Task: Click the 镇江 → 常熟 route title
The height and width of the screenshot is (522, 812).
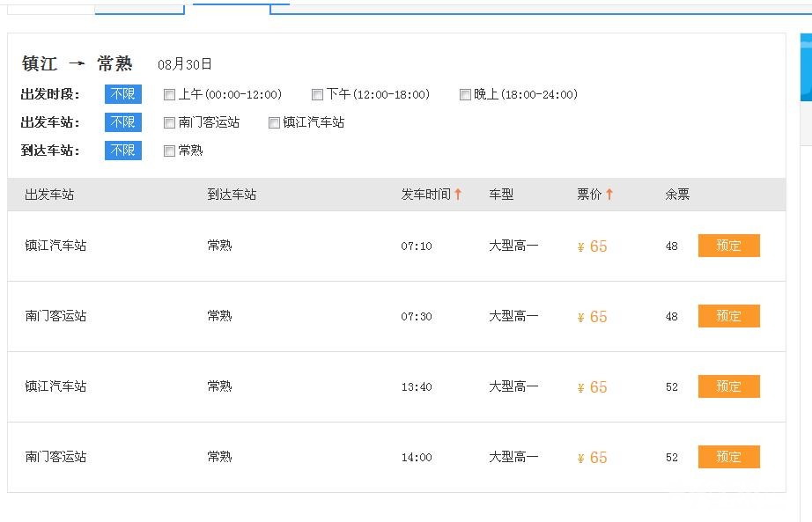Action: (78, 63)
